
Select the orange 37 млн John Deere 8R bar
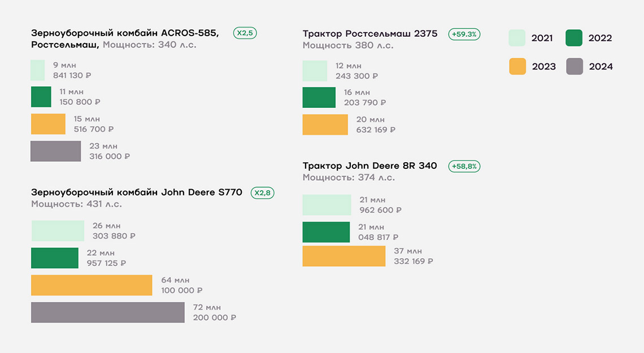[344, 256]
